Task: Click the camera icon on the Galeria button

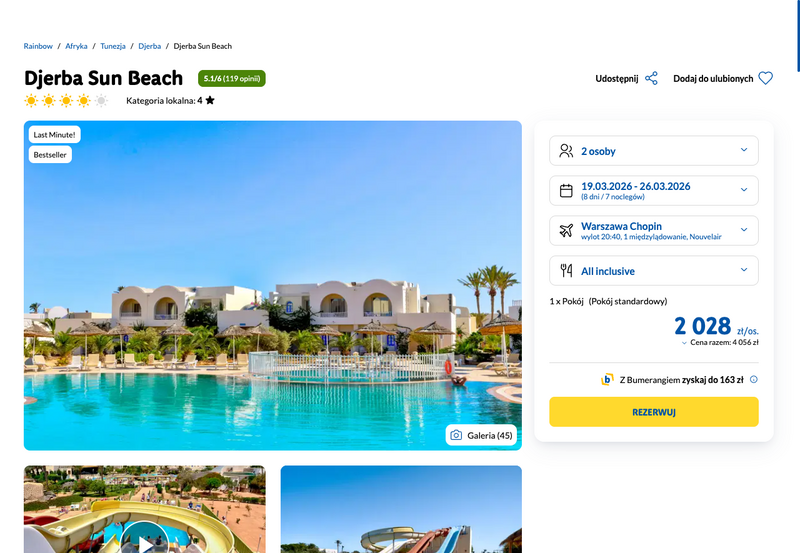Action: coord(456,435)
